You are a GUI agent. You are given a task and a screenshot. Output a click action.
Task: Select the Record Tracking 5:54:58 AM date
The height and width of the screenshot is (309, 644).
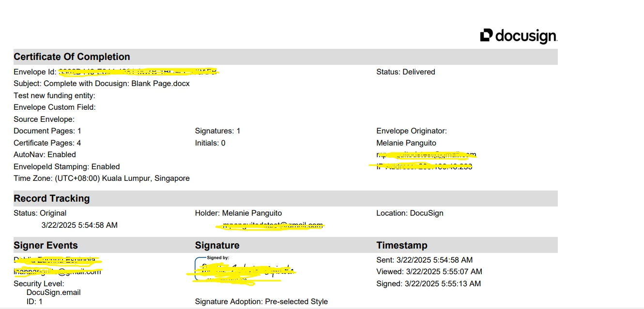[79, 225]
